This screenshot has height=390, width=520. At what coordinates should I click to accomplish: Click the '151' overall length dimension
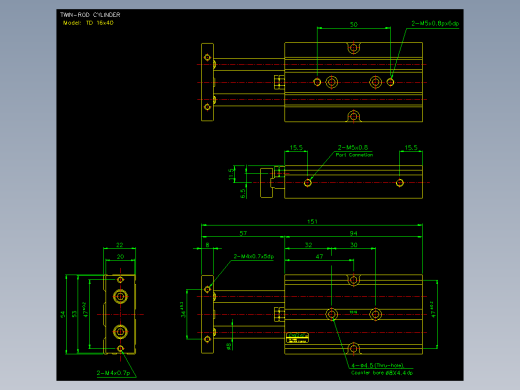312,221
